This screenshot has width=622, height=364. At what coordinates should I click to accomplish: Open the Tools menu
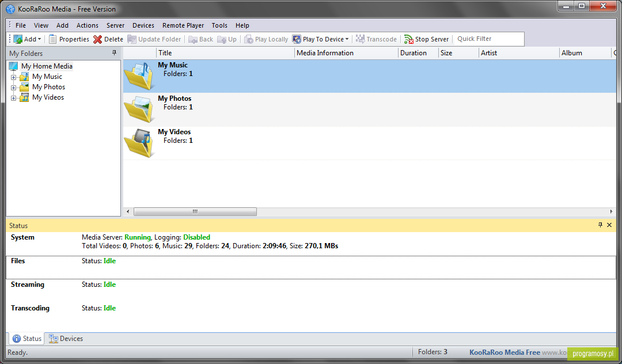(x=219, y=25)
